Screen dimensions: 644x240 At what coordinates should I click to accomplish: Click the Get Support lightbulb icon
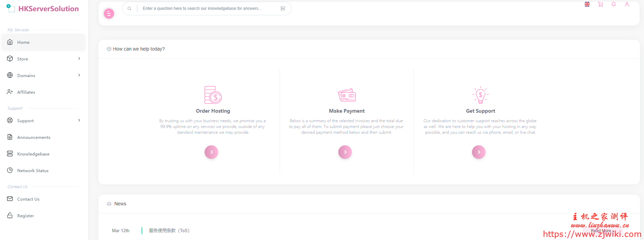click(x=480, y=95)
